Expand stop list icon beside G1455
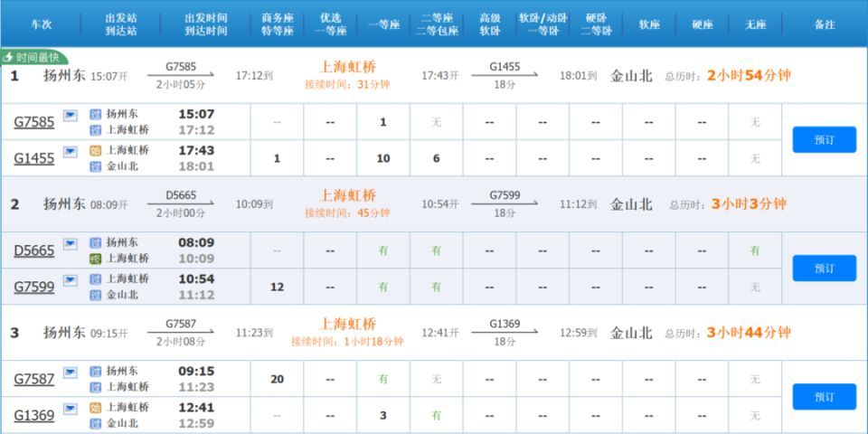This screenshot has height=434, width=868. click(71, 152)
